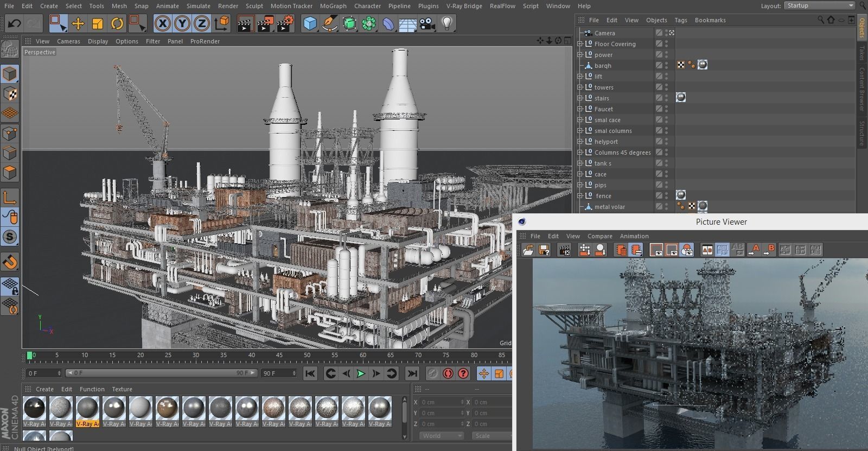Select the Move tool
The width and height of the screenshot is (868, 451).
[x=78, y=23]
